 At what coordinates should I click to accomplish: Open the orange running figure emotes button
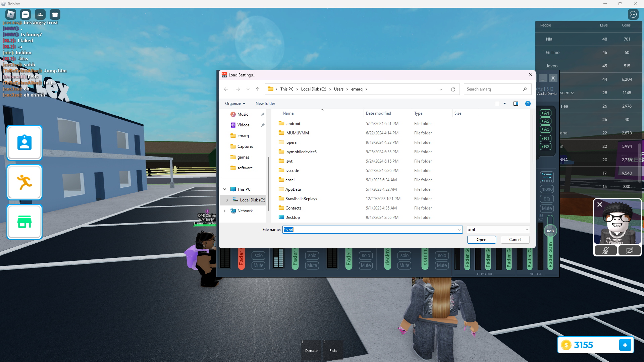pyautogui.click(x=24, y=182)
